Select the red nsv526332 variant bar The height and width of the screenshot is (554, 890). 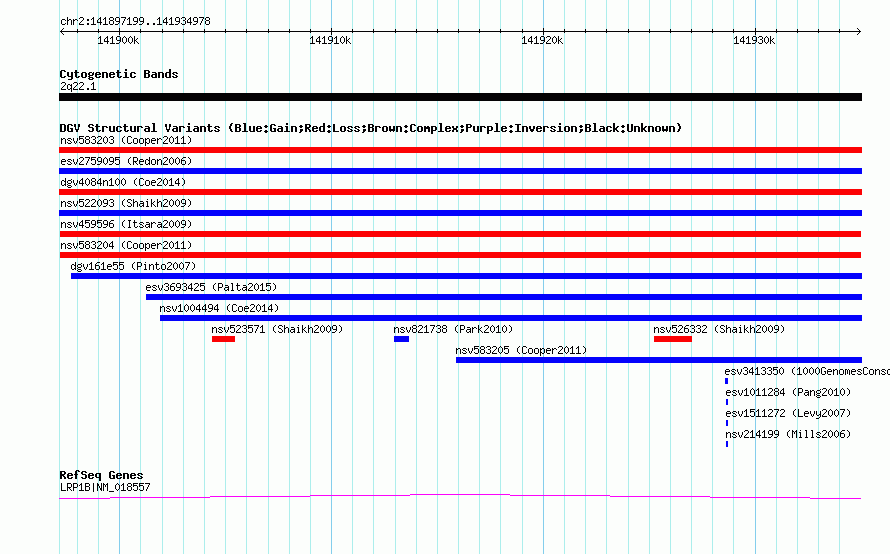click(x=673, y=339)
